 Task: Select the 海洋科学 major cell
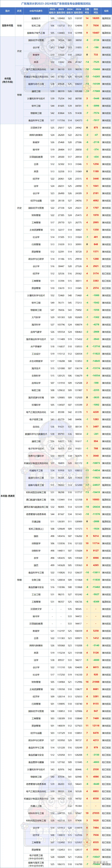36,324
